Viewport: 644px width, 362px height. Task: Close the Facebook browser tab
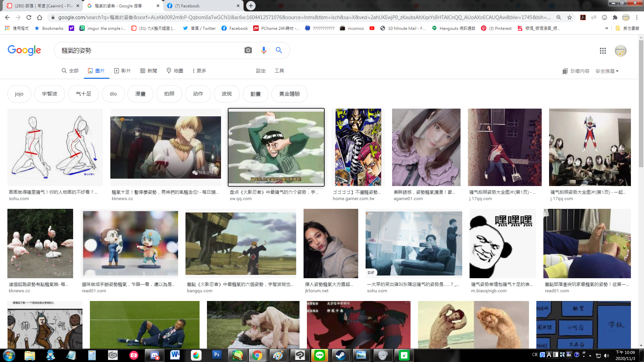pos(238,6)
